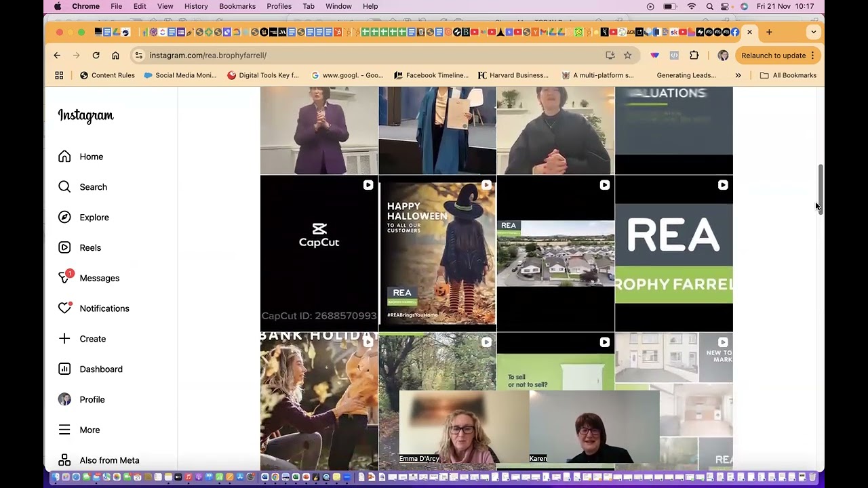Open the Bank Holiday post
Image resolution: width=868 pixels, height=488 pixels.
[x=319, y=401]
